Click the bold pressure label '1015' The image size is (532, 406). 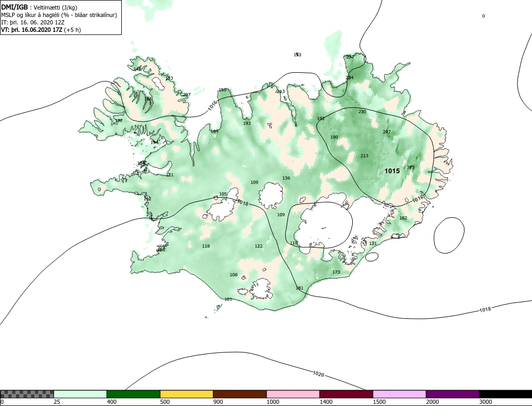click(392, 171)
